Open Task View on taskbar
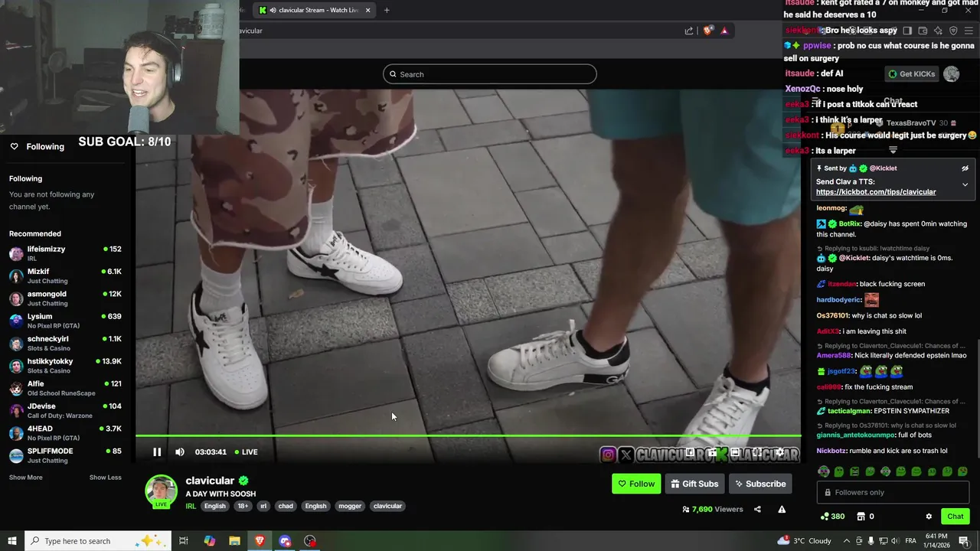 tap(184, 541)
